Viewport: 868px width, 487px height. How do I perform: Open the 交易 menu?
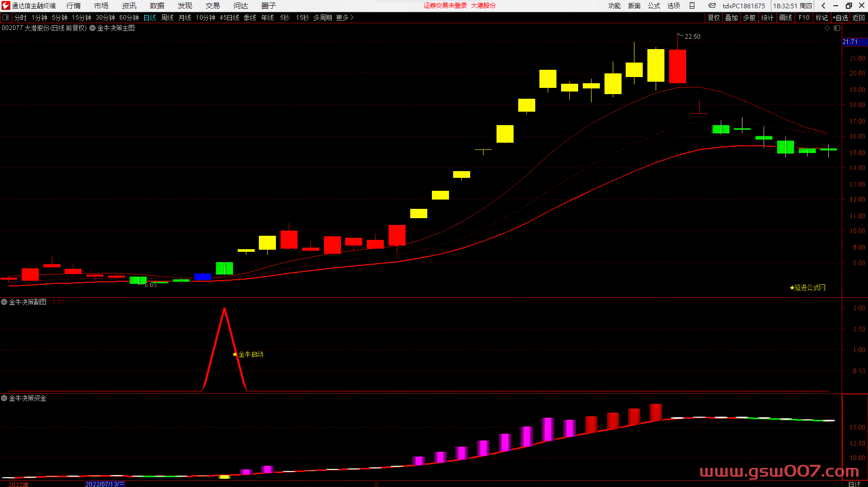coord(213,6)
